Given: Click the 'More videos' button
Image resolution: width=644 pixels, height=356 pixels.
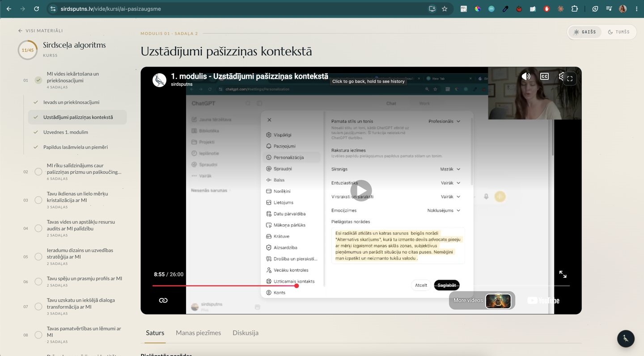Looking at the screenshot, I should click(482, 300).
